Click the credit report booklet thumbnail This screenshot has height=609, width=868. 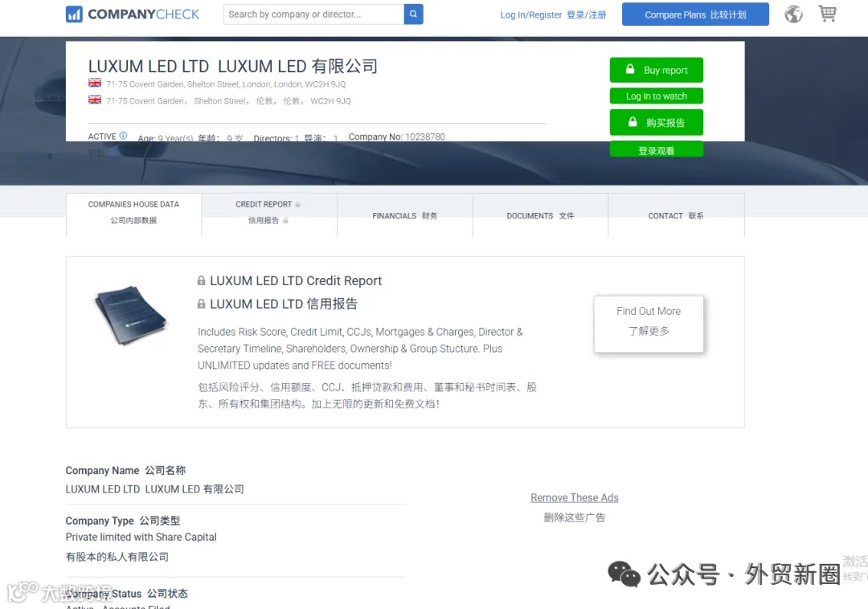(x=131, y=315)
